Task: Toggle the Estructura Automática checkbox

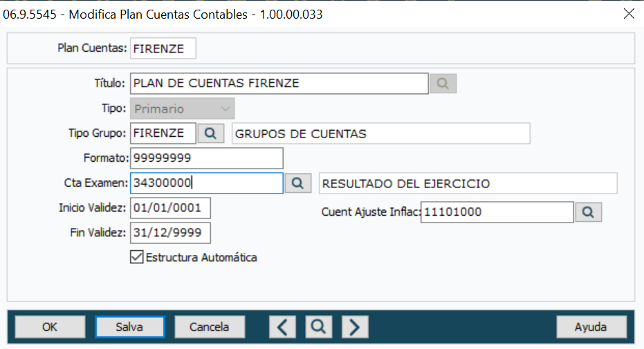Action: point(137,257)
